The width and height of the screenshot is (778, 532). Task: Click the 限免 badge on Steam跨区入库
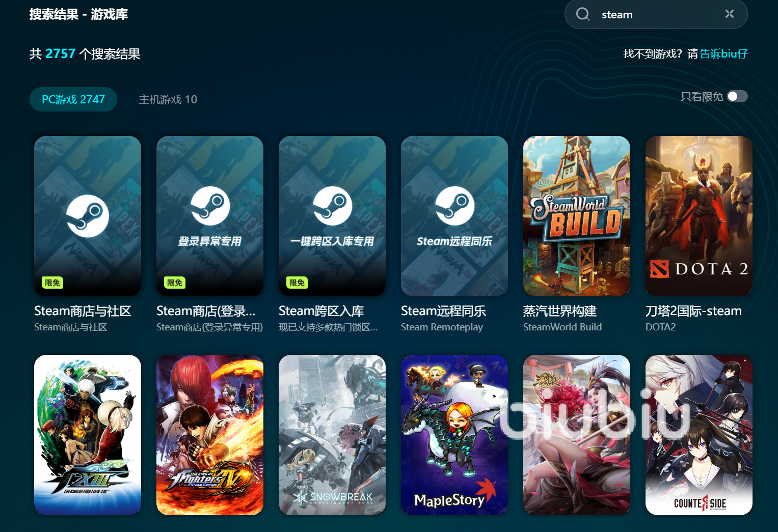click(297, 283)
